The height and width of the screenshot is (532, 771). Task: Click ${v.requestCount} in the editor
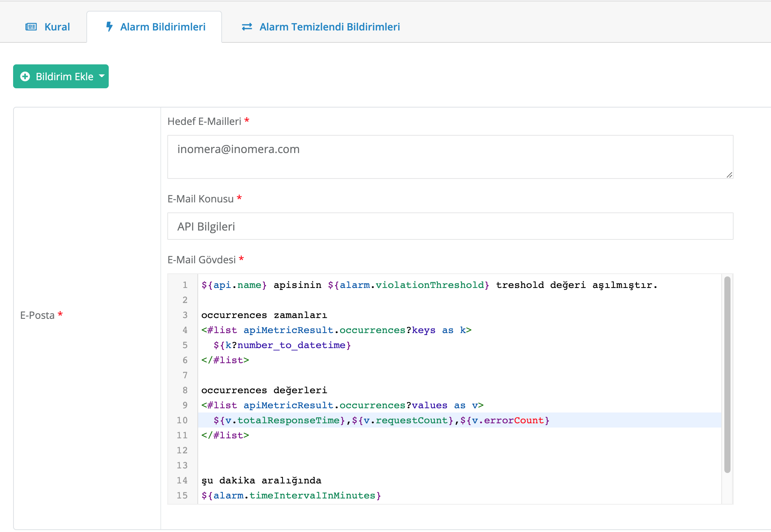tap(403, 420)
